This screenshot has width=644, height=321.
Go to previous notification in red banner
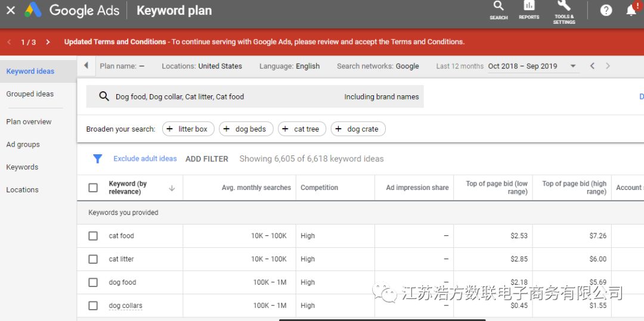pyautogui.click(x=9, y=42)
